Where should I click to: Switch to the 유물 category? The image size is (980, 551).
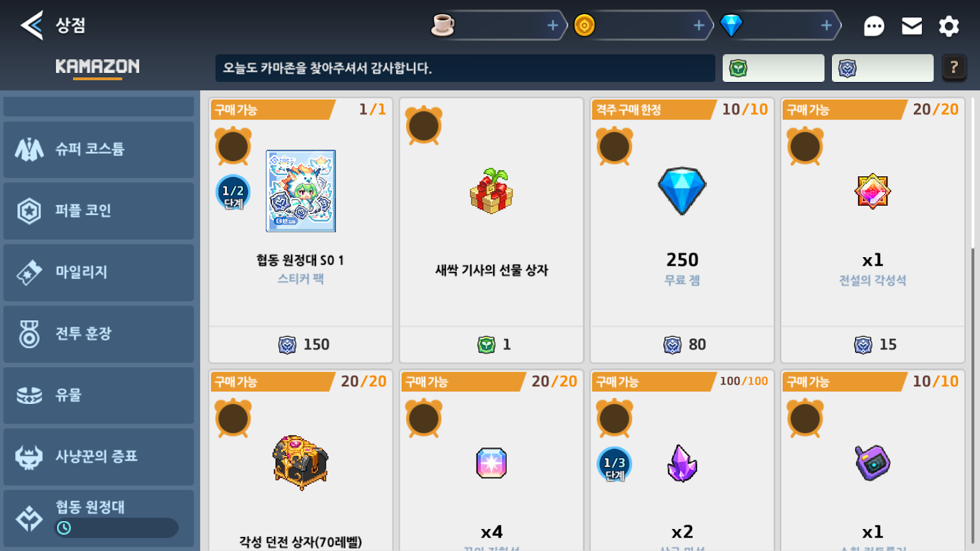click(x=99, y=395)
